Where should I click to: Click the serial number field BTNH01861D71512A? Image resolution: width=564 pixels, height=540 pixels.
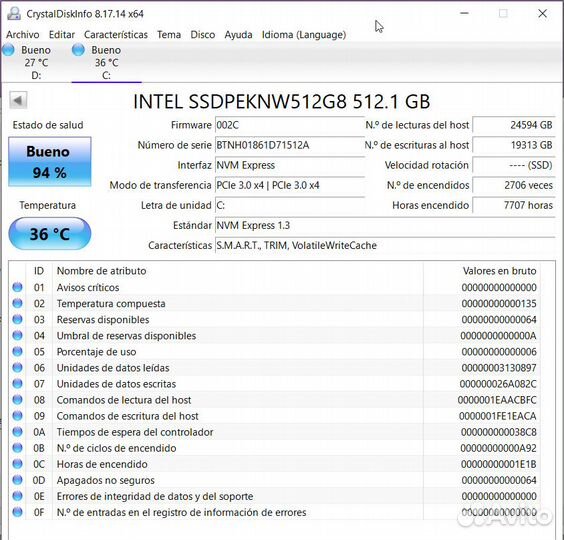coord(290,145)
